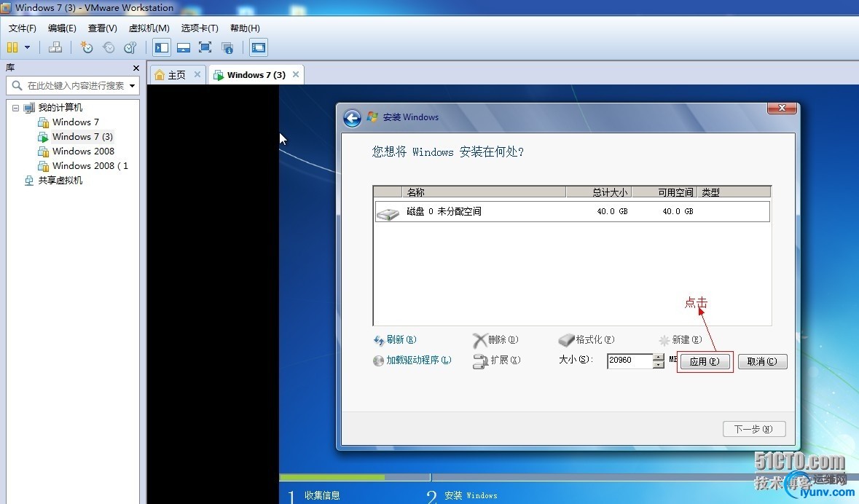Viewport: 859px width, 504px height.
Task: Revert to the previous snapshot icon
Action: tap(109, 47)
